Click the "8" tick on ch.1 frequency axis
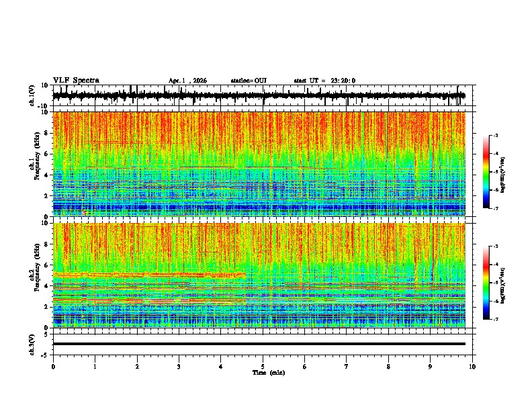Image resolution: width=532 pixels, height=411 pixels. (47, 133)
